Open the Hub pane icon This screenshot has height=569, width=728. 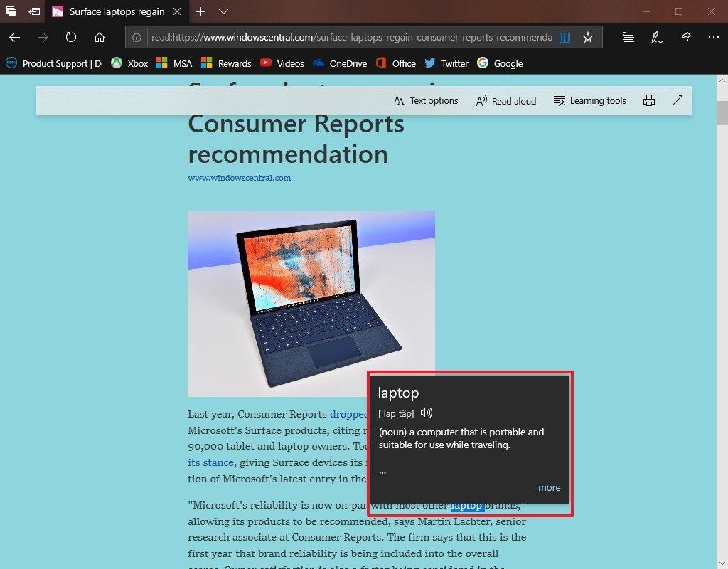click(628, 37)
